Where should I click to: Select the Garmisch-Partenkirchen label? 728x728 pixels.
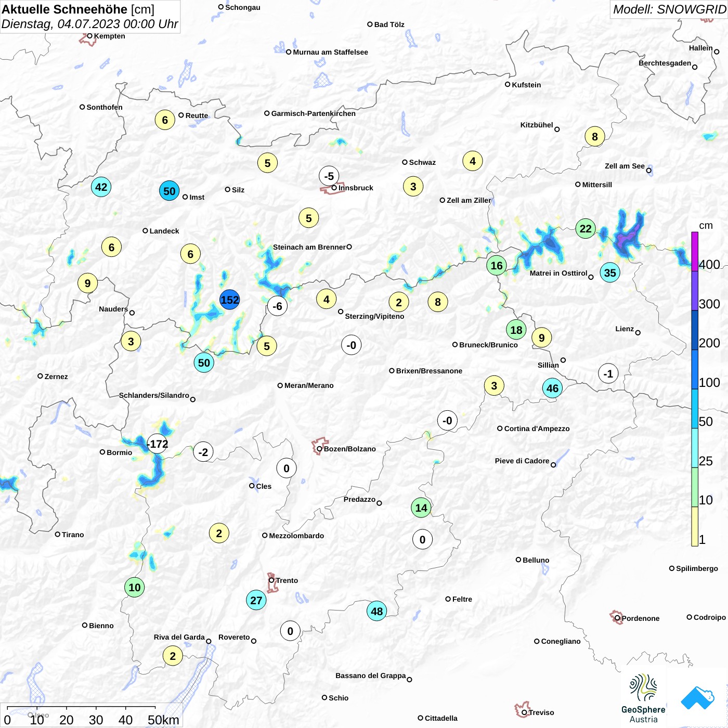(314, 113)
